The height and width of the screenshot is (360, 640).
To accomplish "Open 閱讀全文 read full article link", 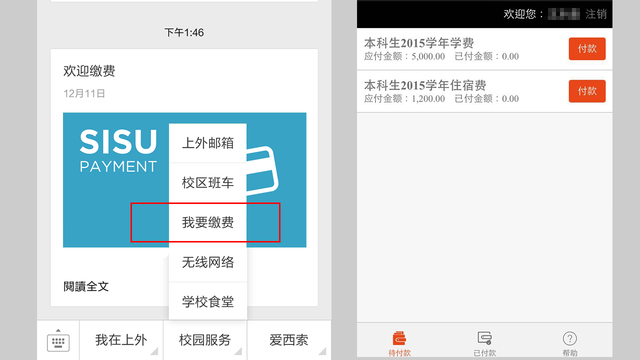I will coord(86,286).
